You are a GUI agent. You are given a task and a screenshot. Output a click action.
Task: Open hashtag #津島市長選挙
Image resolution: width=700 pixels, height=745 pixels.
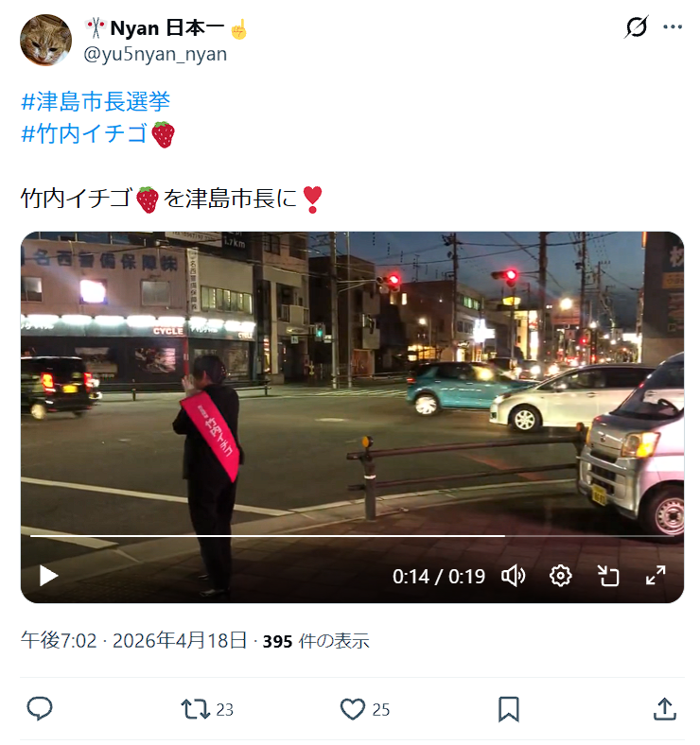tap(96, 101)
